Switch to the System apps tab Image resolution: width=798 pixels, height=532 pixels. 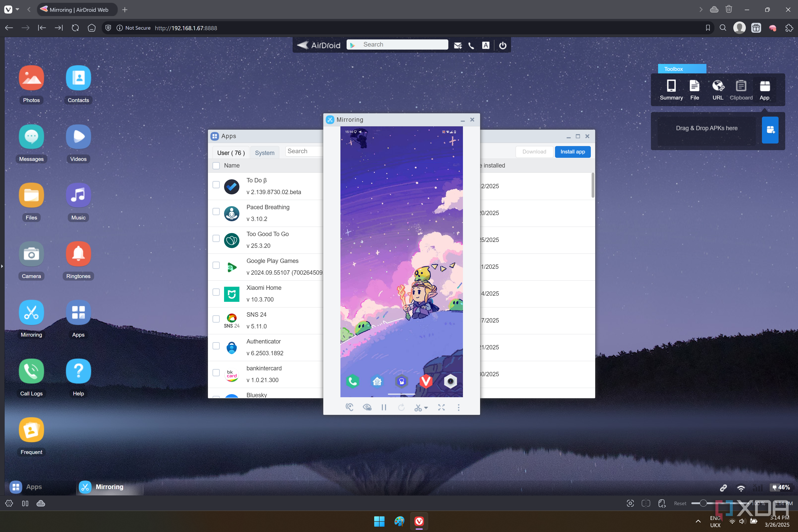pos(265,153)
